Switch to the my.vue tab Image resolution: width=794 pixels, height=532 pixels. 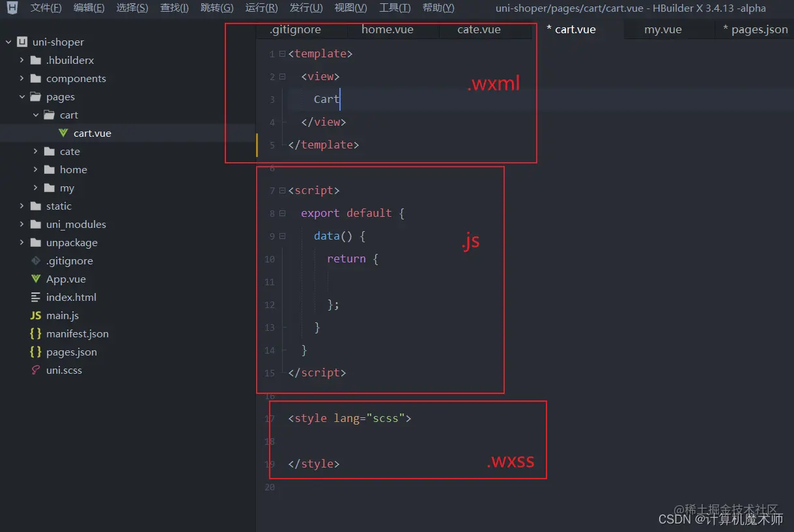663,29
